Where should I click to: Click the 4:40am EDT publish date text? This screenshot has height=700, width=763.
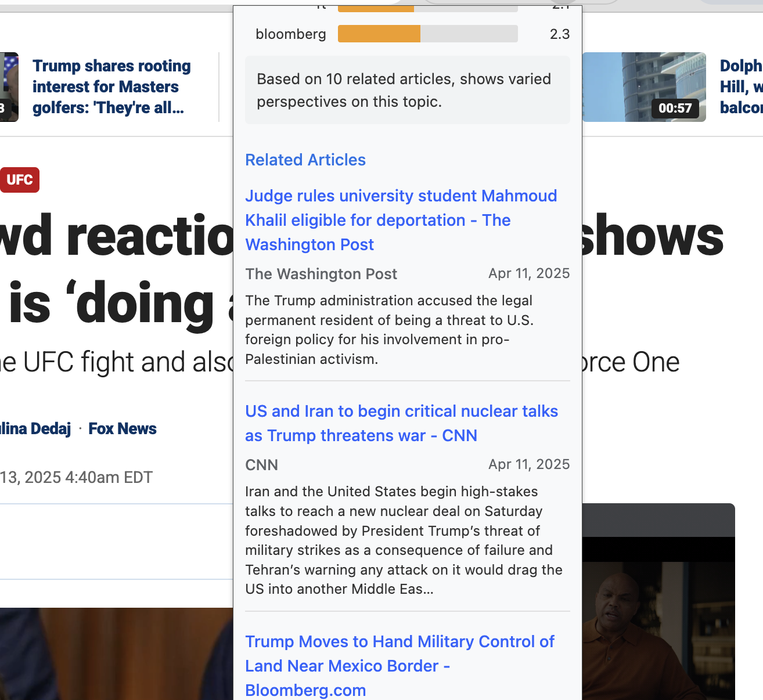pos(76,478)
